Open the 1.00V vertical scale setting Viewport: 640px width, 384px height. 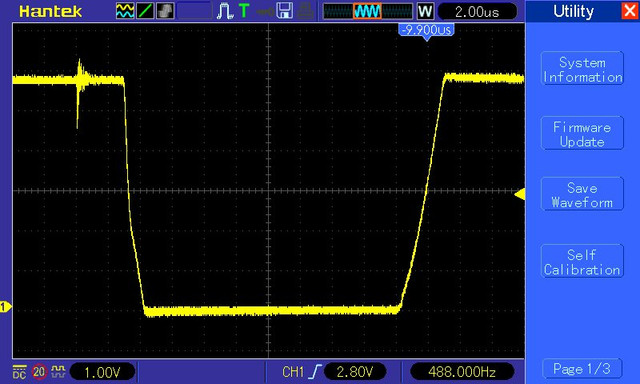102,372
